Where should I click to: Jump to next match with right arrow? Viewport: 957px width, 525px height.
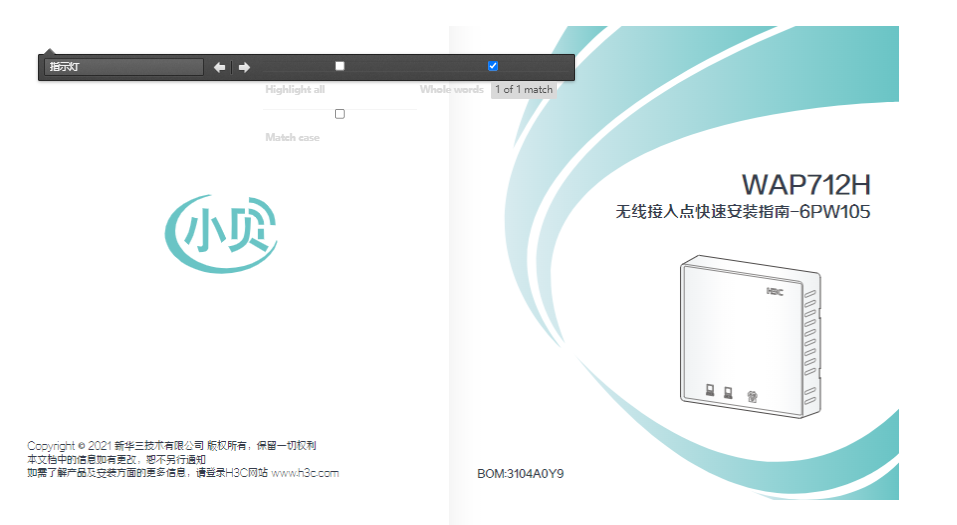point(244,67)
